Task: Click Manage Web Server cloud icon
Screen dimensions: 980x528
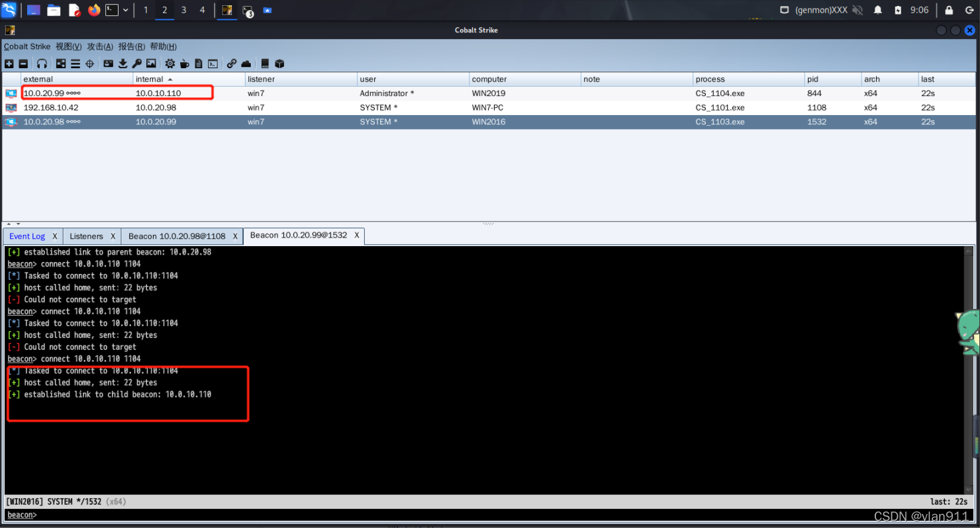Action: (246, 64)
